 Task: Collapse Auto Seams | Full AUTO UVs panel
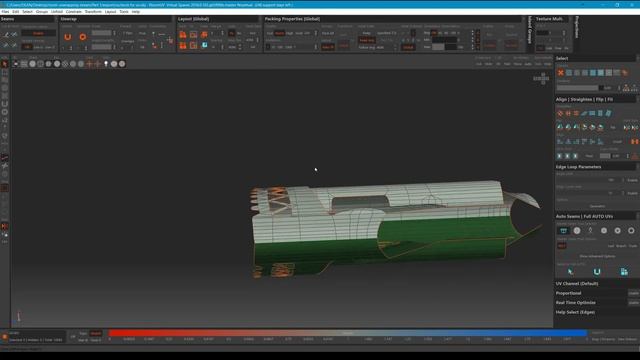click(596, 216)
